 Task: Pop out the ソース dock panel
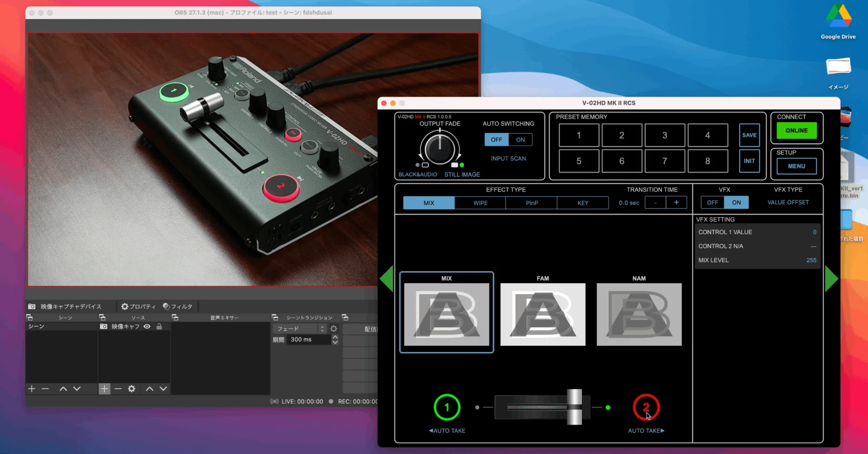pyautogui.click(x=102, y=318)
